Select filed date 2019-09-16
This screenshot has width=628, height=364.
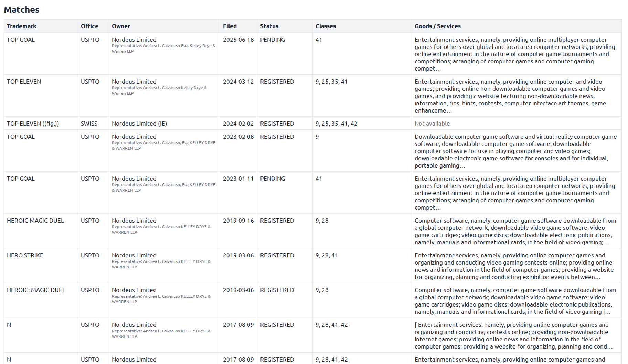click(238, 221)
